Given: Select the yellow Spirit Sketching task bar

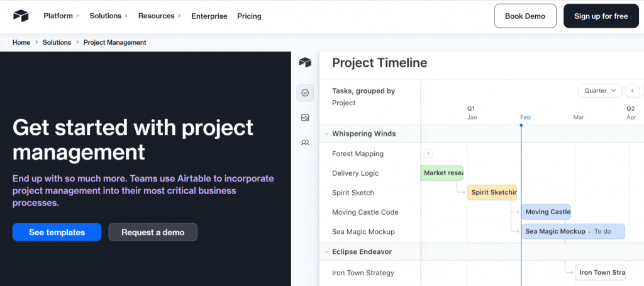Looking at the screenshot, I should tap(492, 192).
